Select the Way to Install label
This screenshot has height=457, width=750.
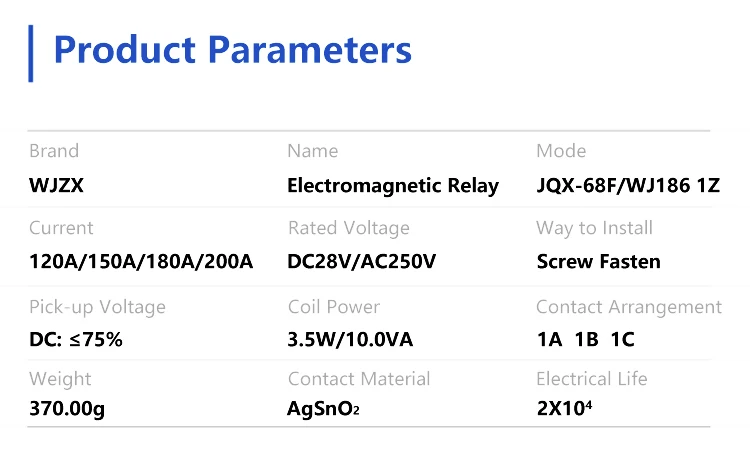[x=594, y=229]
